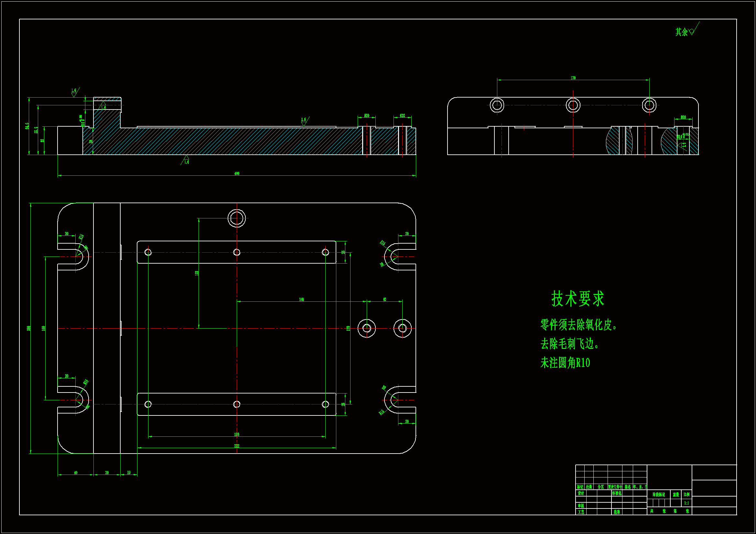Select the rightmost hole on the centerline

pos(402,328)
